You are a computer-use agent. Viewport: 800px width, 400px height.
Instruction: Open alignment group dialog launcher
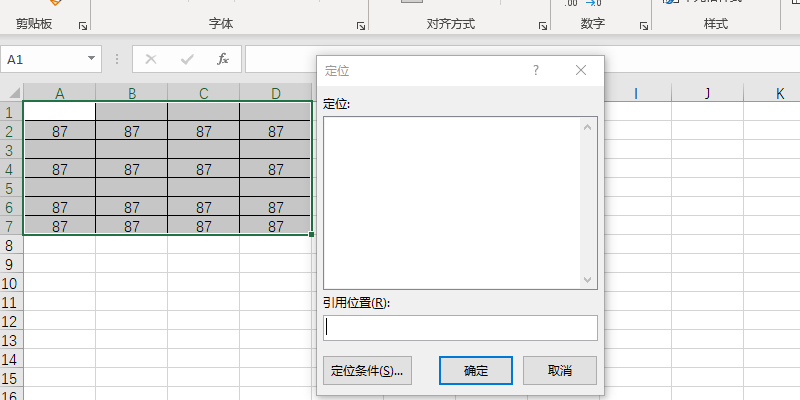point(543,26)
